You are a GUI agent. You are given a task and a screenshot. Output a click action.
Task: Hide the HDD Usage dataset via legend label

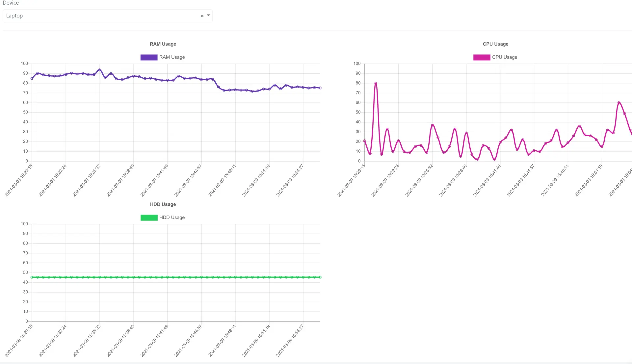pyautogui.click(x=172, y=218)
